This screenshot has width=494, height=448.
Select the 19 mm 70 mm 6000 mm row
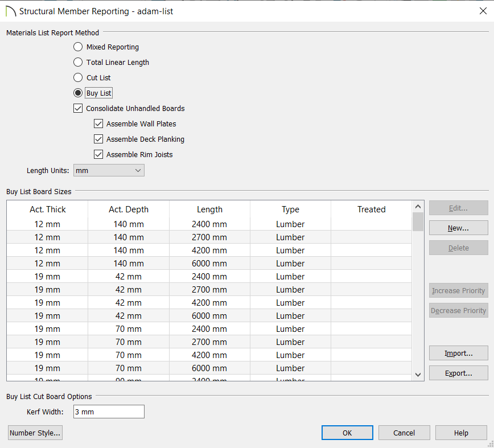(209, 368)
